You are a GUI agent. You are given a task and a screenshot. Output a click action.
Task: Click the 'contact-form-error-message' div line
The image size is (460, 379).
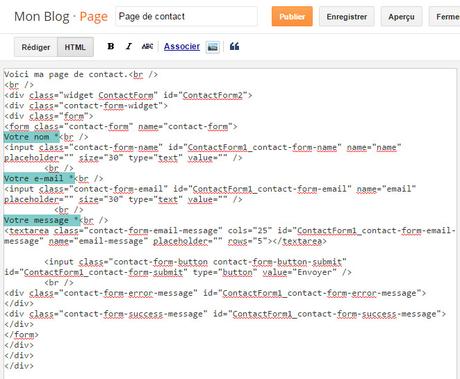pyautogui.click(x=215, y=293)
